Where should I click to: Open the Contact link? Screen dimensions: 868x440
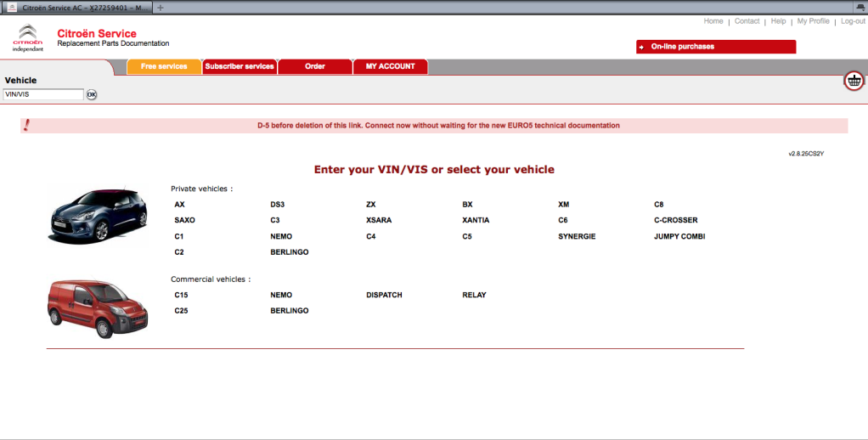coord(747,21)
